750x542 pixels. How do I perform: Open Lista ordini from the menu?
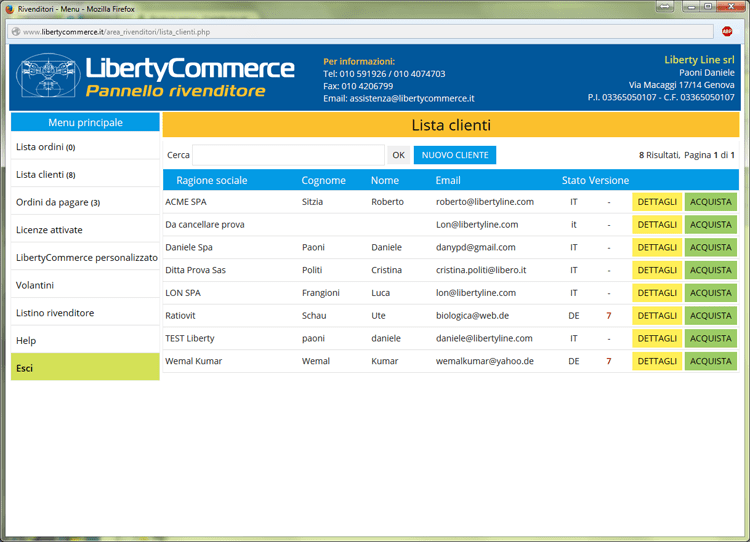click(85, 147)
